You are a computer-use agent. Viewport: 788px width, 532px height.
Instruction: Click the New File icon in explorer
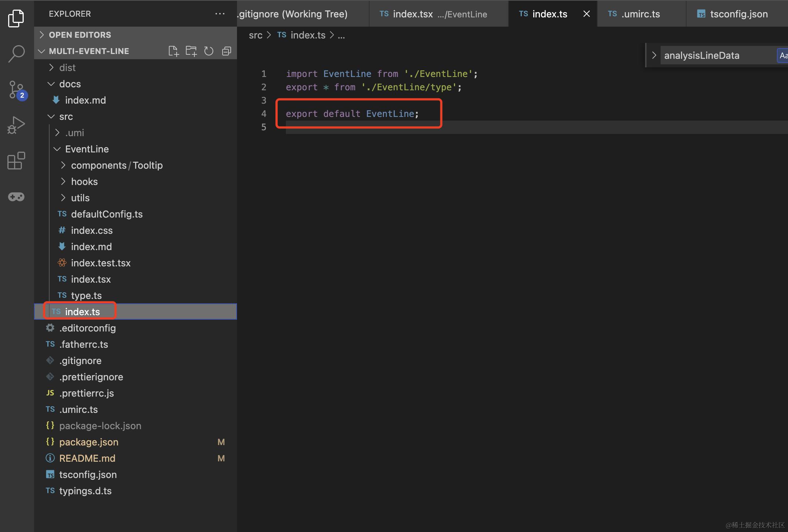(173, 51)
